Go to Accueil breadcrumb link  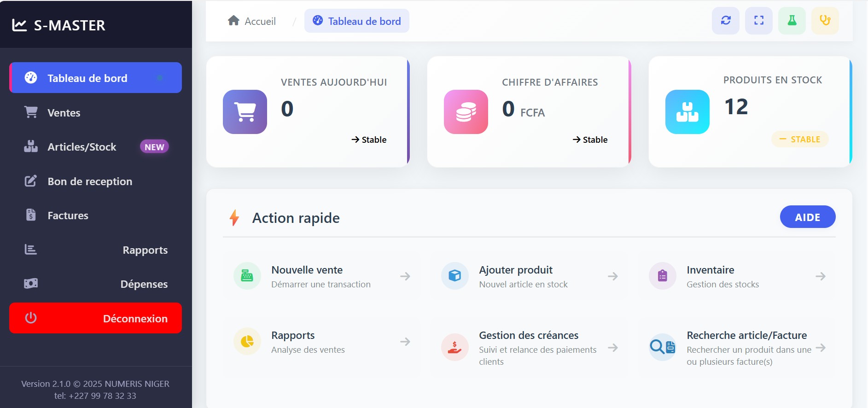pyautogui.click(x=252, y=21)
